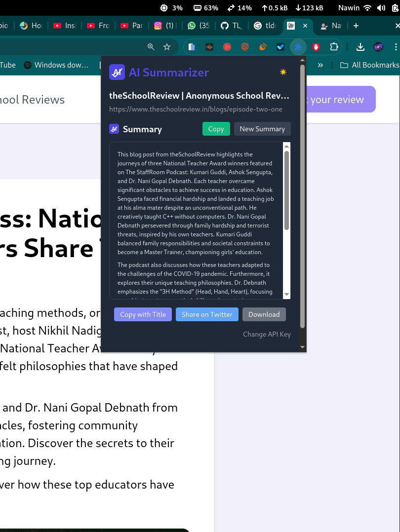Open the browser Downloads icon
Screen dimensions: 400x532
tap(360, 47)
